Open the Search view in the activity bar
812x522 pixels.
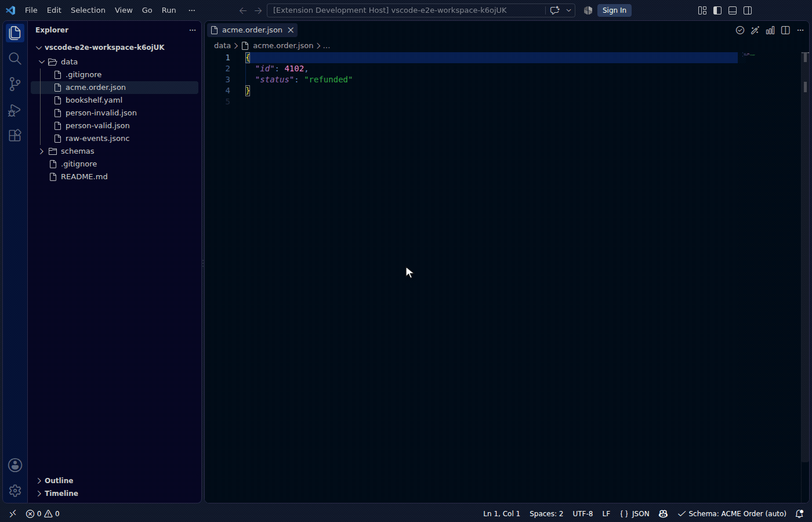(15, 59)
